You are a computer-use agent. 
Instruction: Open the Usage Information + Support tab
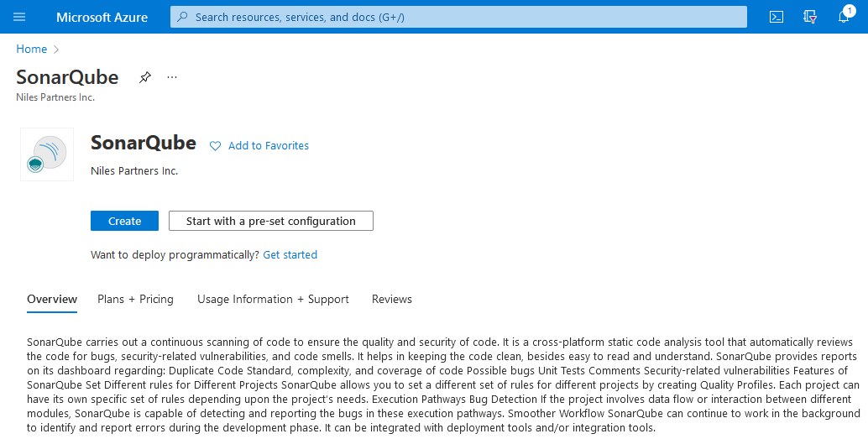coord(273,299)
